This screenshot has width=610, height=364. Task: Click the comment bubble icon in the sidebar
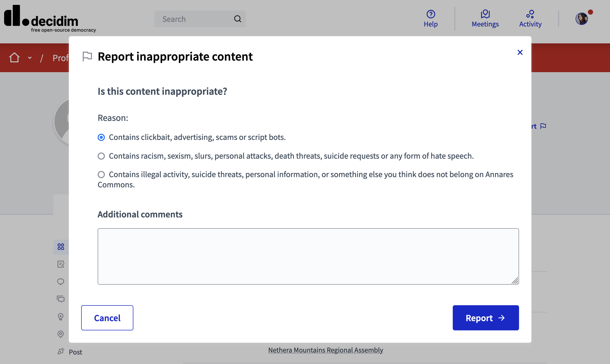coord(61,282)
